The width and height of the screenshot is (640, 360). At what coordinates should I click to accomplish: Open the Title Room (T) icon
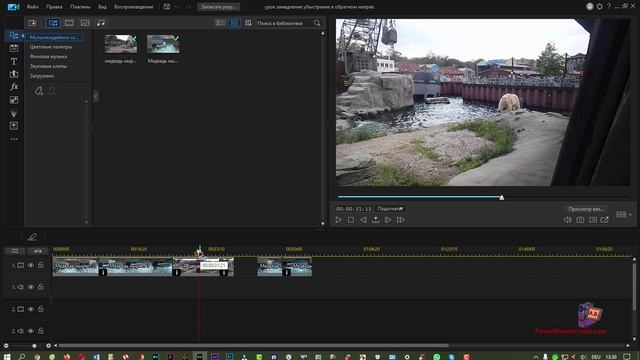pos(13,61)
